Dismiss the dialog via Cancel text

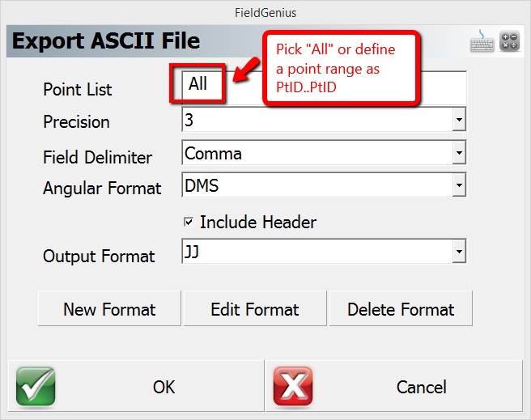coord(421,388)
